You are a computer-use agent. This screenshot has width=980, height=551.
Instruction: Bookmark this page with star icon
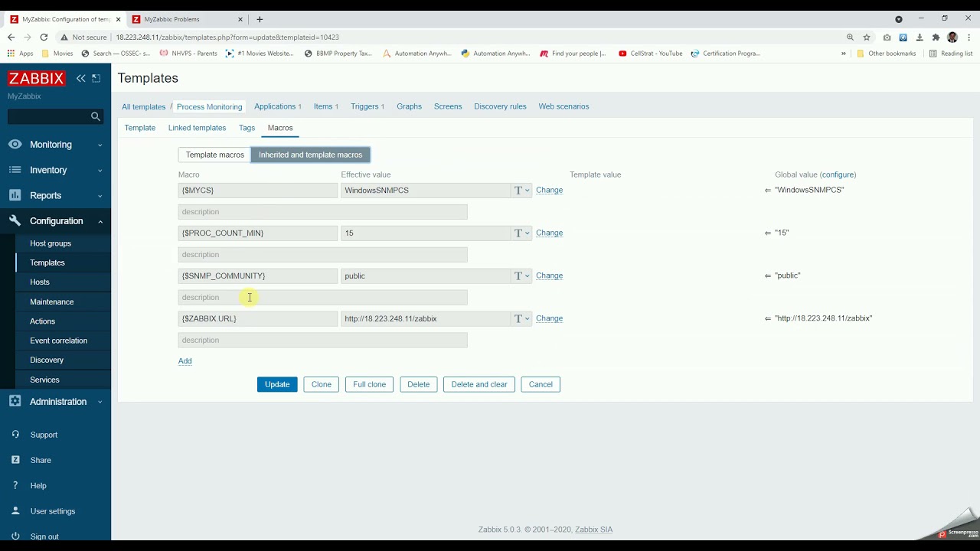[867, 37]
